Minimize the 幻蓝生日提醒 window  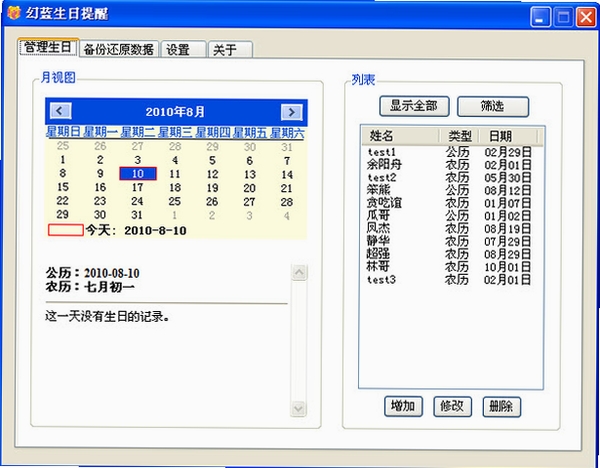coord(540,17)
